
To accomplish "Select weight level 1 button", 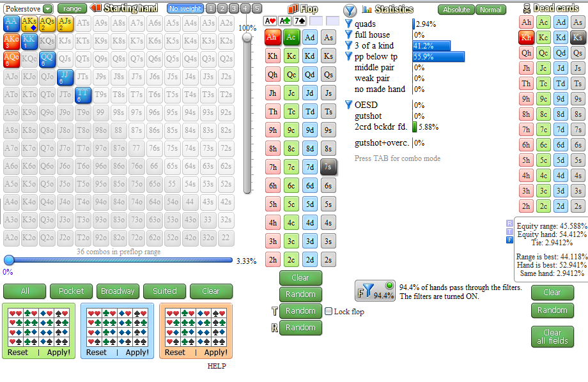I will click(x=211, y=8).
